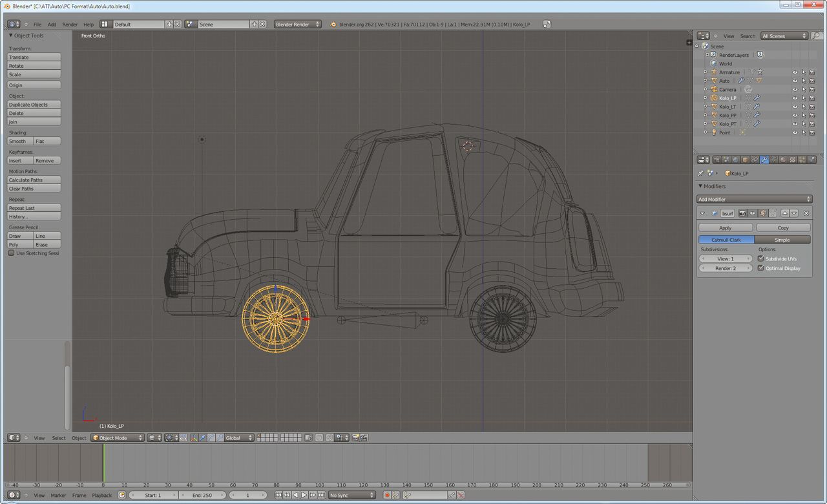Toggle visibility eye for Armature in outliner

[x=795, y=72]
